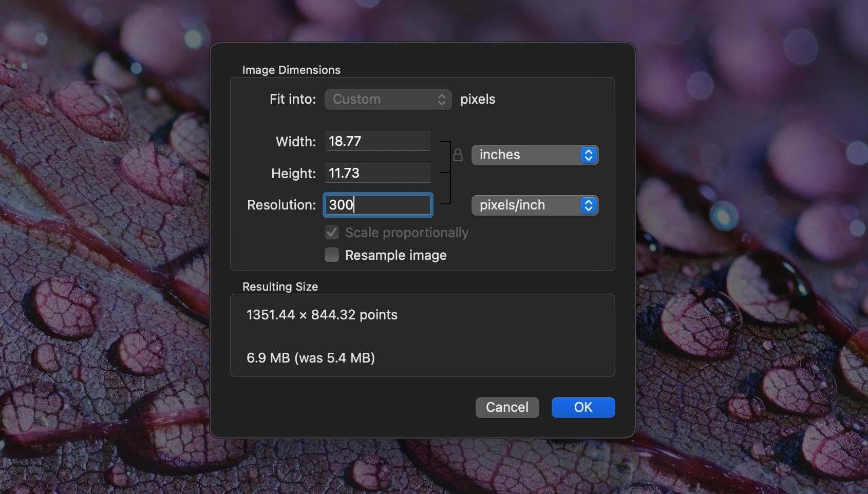Image resolution: width=868 pixels, height=494 pixels.
Task: Click the gray chevron on Custom popup
Action: pos(441,100)
